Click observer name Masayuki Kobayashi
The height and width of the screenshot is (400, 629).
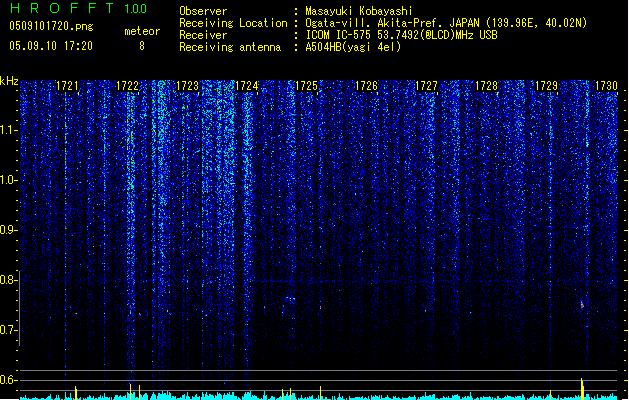[359, 11]
